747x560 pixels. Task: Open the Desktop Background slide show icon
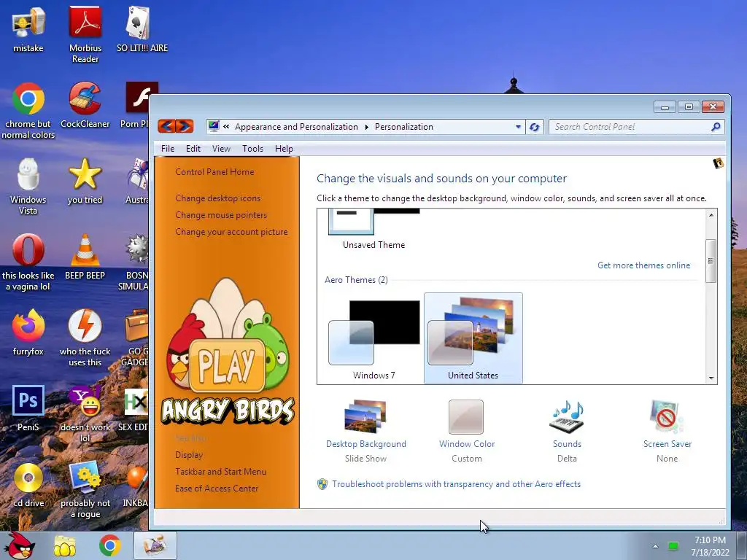[365, 416]
